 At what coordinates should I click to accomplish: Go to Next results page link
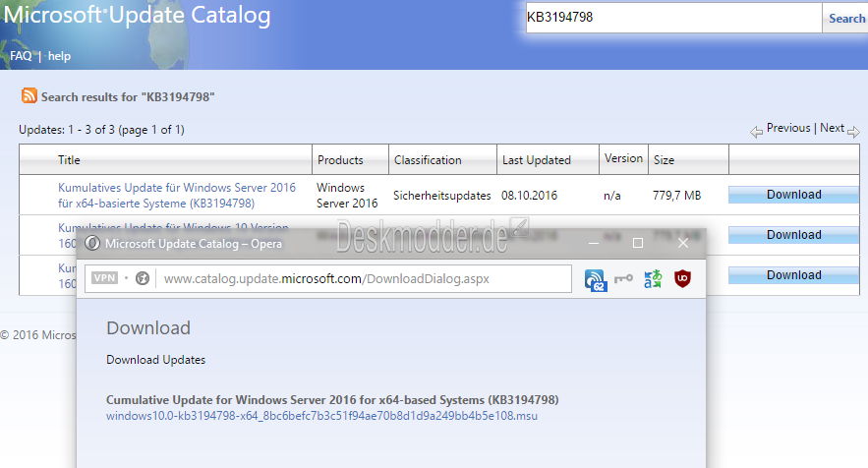(832, 128)
